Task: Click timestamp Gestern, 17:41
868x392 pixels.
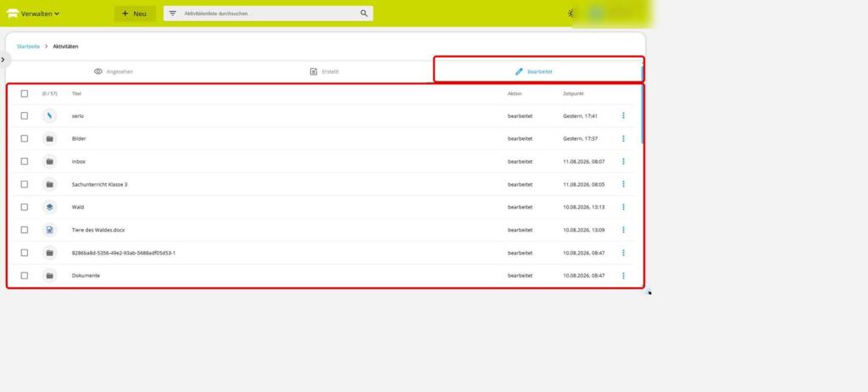Action: pos(580,116)
